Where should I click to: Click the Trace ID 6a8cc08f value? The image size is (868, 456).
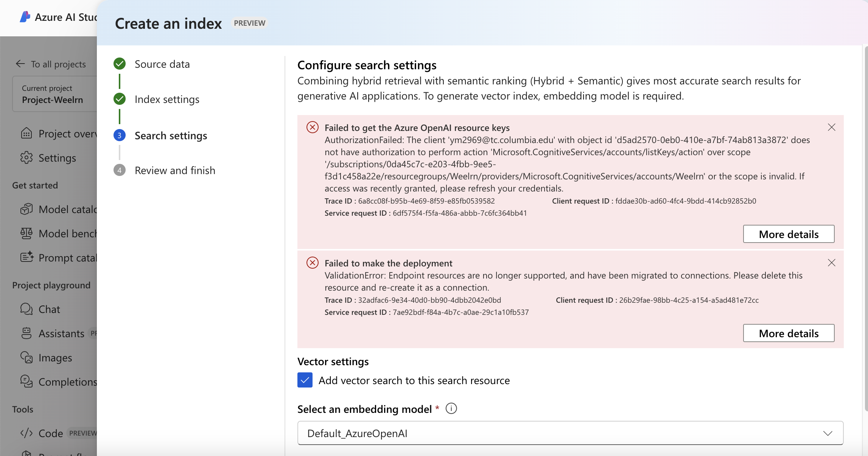pos(426,201)
